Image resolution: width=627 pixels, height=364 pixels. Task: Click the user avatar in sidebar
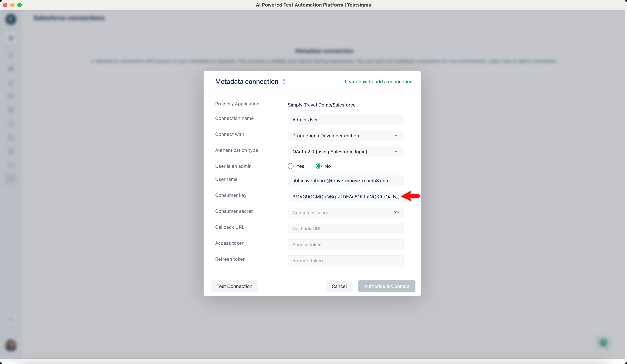tap(11, 345)
